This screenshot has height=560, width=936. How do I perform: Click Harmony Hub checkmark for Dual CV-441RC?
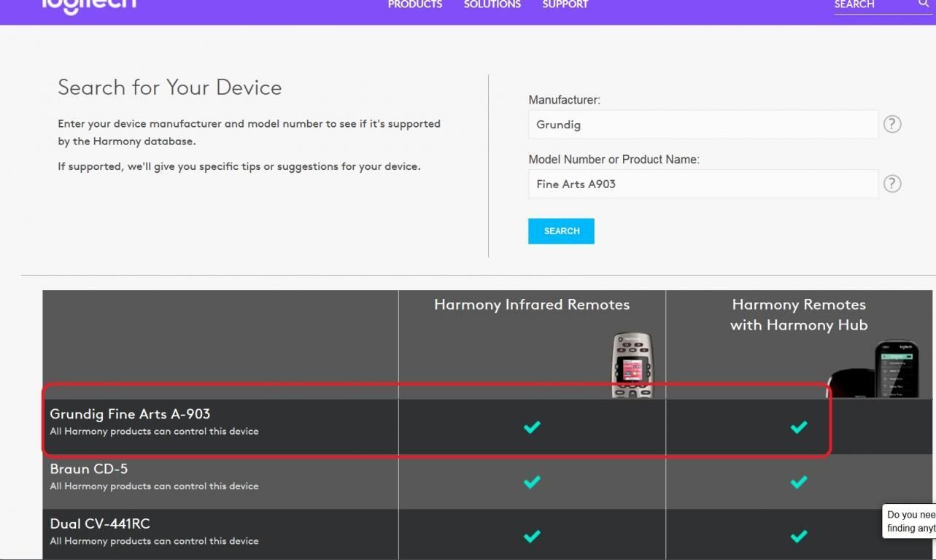pyautogui.click(x=799, y=536)
